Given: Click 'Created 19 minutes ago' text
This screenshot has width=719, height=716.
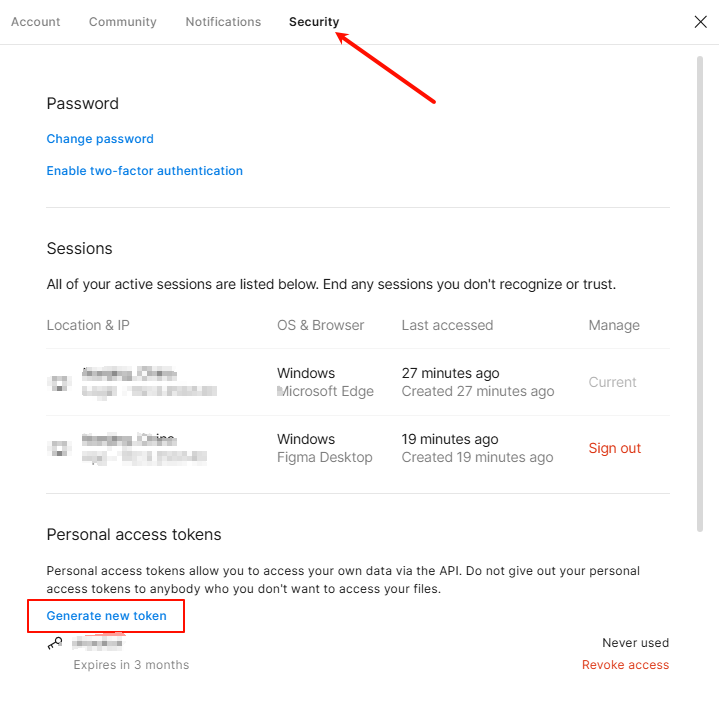Looking at the screenshot, I should [x=477, y=457].
